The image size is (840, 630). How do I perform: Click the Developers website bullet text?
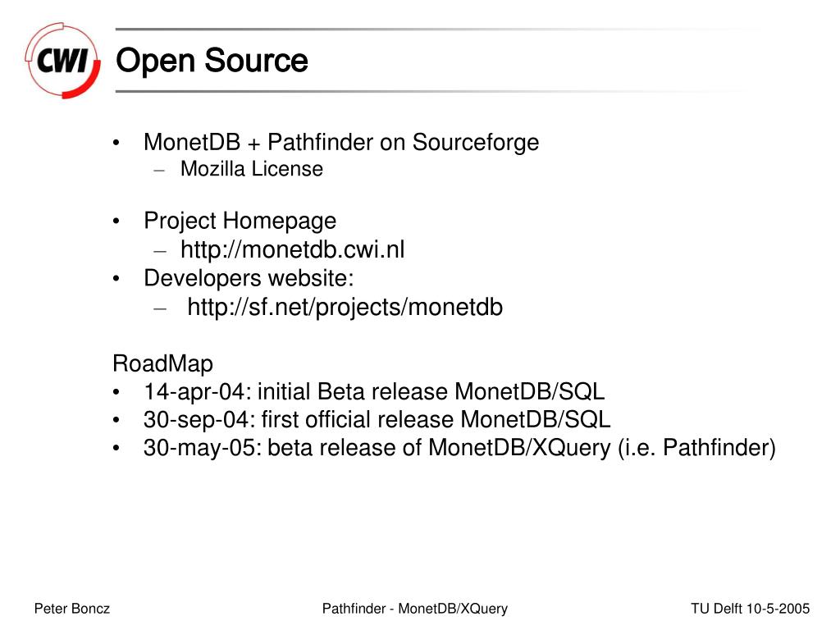pos(249,278)
